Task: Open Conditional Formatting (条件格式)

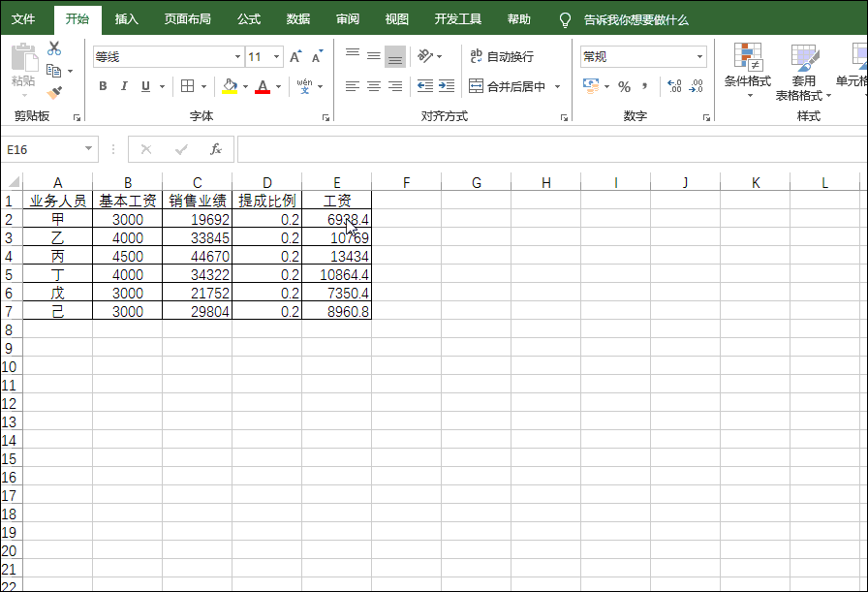Action: click(x=748, y=71)
